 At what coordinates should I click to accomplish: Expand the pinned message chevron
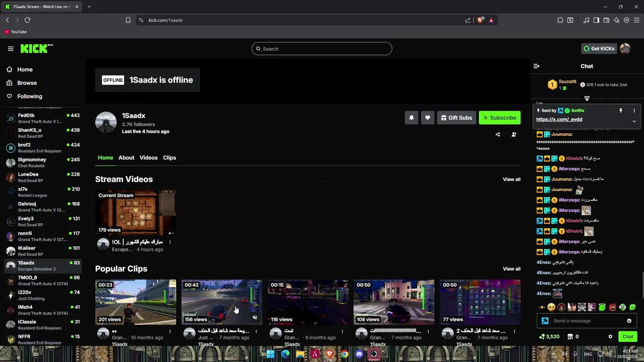[x=634, y=121]
